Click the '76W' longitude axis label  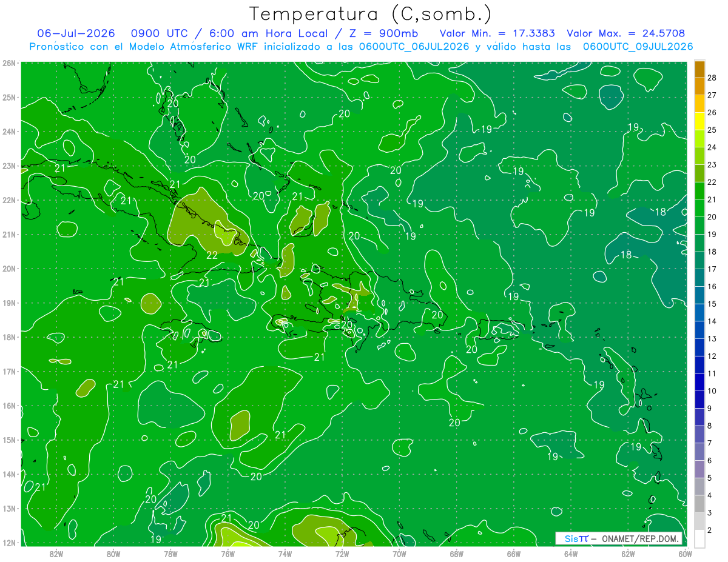click(x=227, y=554)
